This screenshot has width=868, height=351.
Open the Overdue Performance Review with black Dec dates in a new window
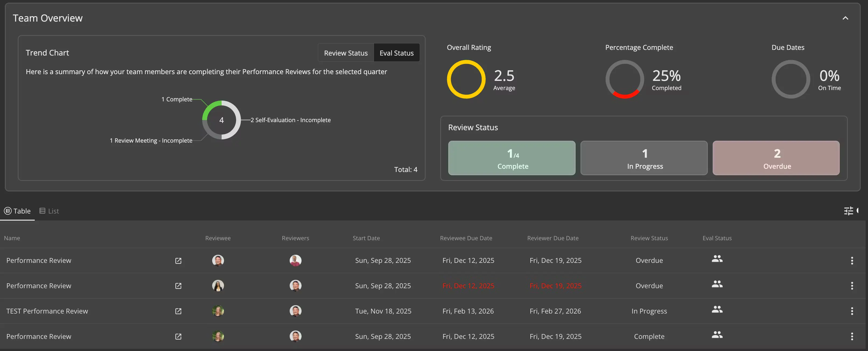point(178,260)
